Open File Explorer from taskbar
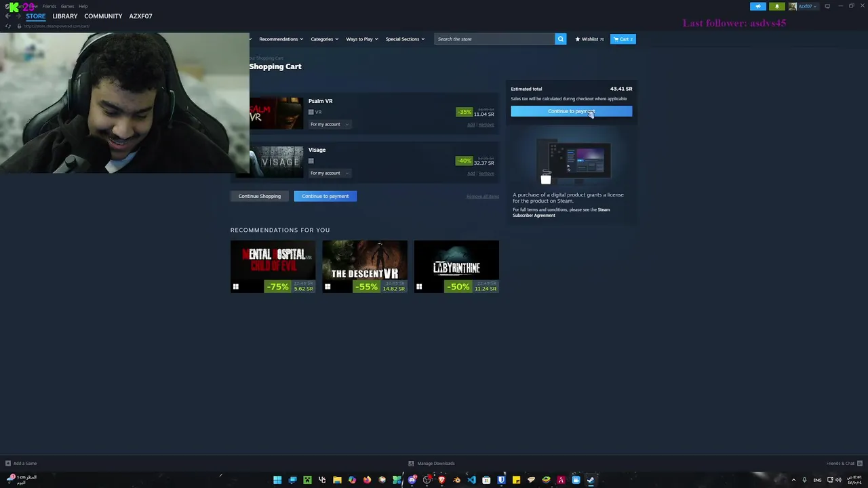The image size is (868, 488). tap(337, 480)
